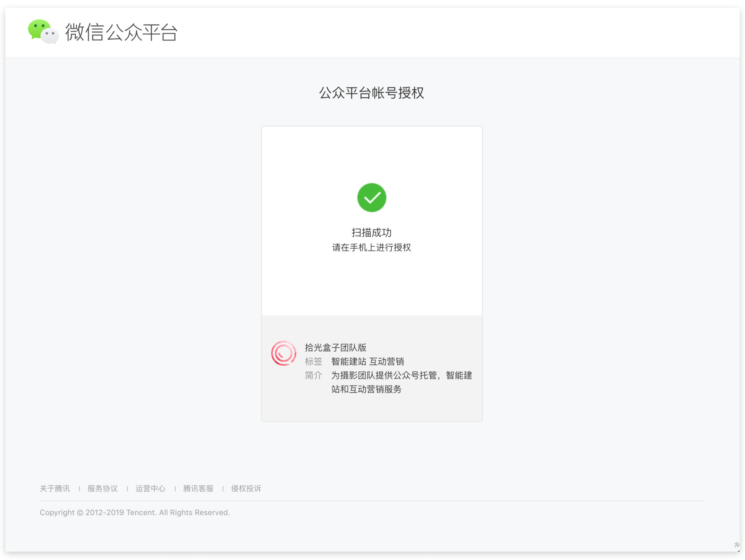Image resolution: width=745 pixels, height=560 pixels.
Task: Click the 简介 description paragraph
Action: pos(401,382)
